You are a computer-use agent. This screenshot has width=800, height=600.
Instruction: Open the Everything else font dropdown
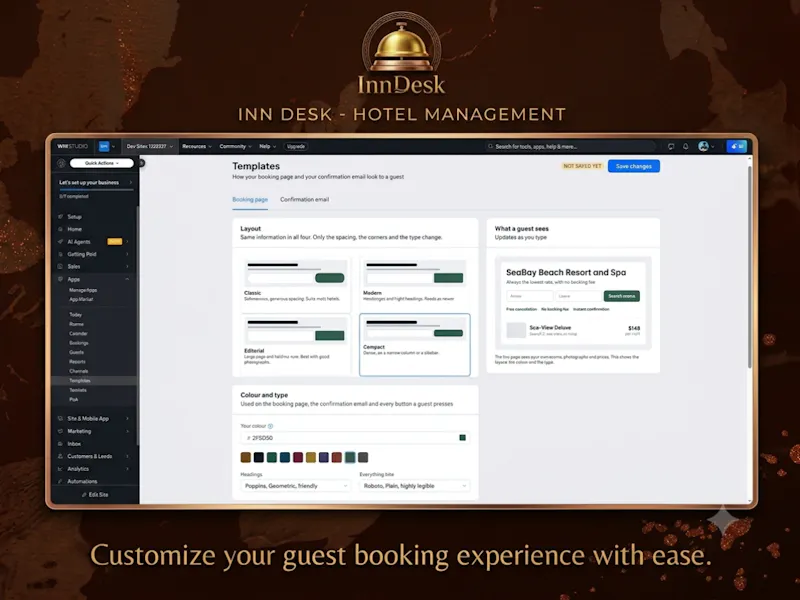[414, 486]
